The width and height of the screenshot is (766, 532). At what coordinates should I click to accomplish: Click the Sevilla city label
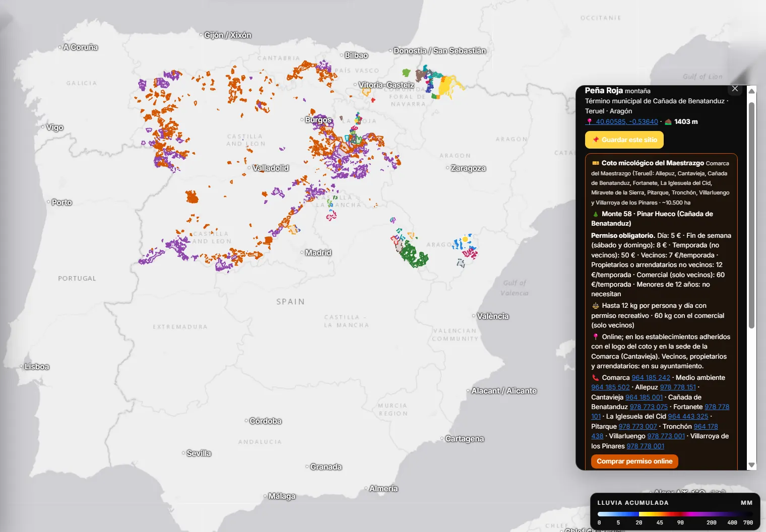tap(199, 453)
